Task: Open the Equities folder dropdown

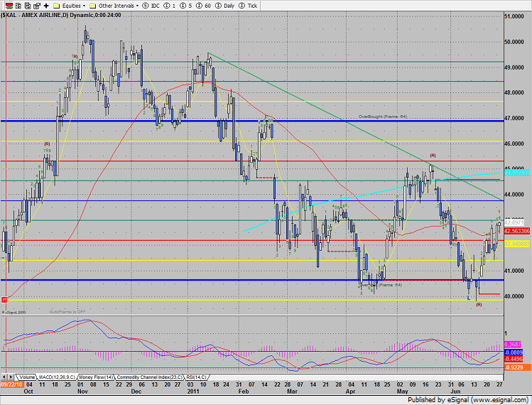Action: tap(69, 6)
